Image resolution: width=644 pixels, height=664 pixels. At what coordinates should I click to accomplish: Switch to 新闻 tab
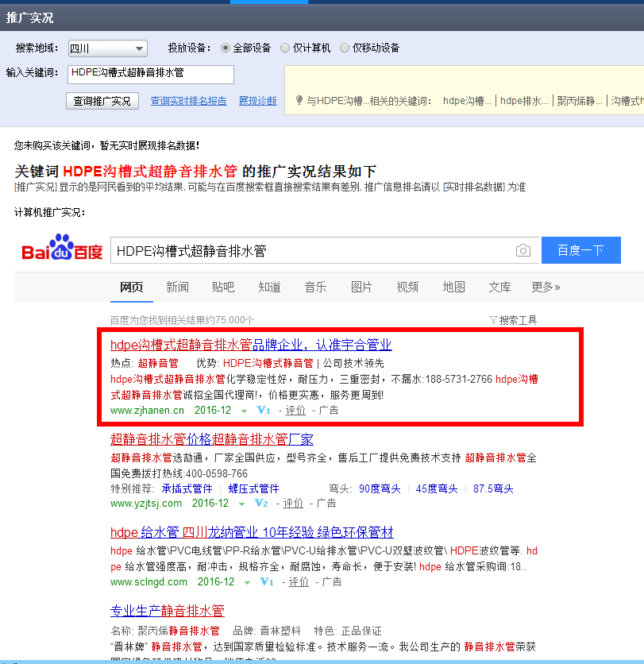tap(177, 287)
